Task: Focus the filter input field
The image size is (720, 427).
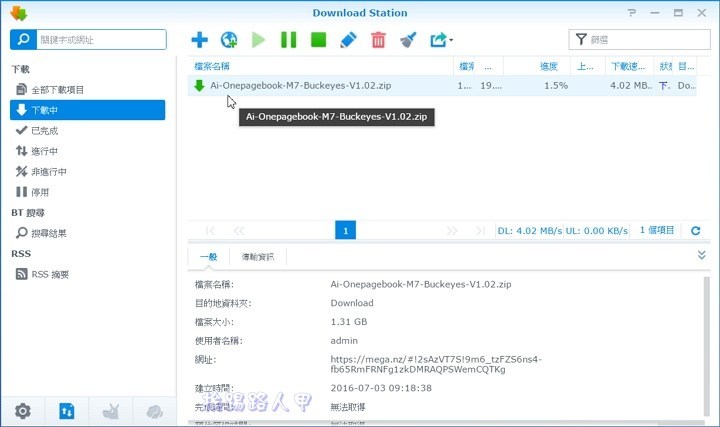Action: coord(639,39)
